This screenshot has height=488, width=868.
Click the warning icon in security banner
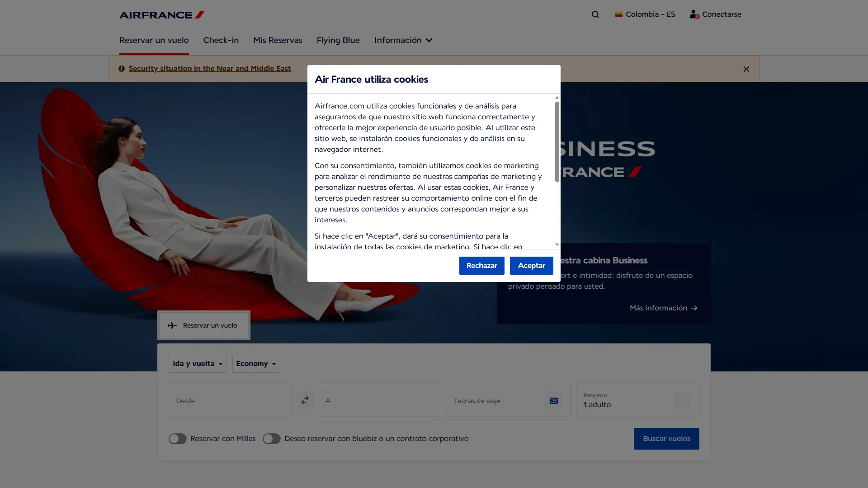122,69
